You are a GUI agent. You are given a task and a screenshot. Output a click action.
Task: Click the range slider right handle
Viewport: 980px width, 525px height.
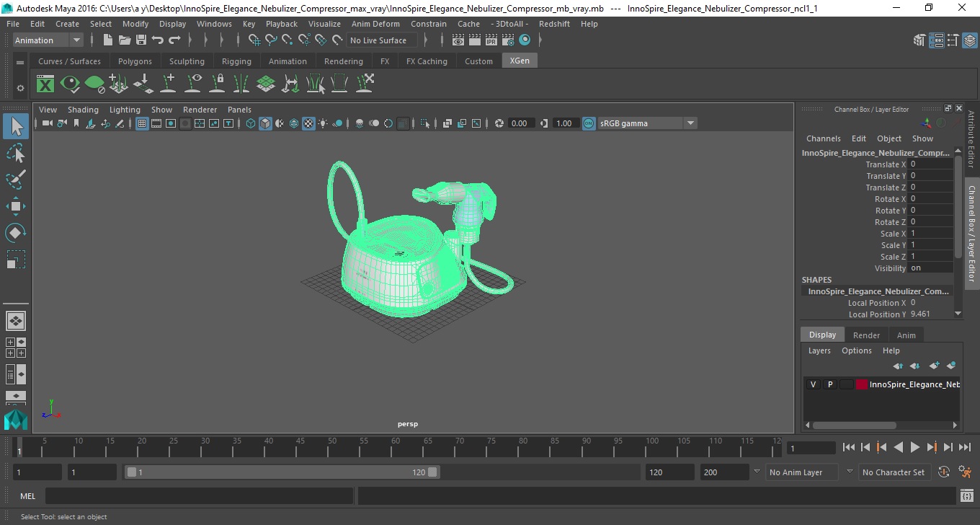point(432,472)
